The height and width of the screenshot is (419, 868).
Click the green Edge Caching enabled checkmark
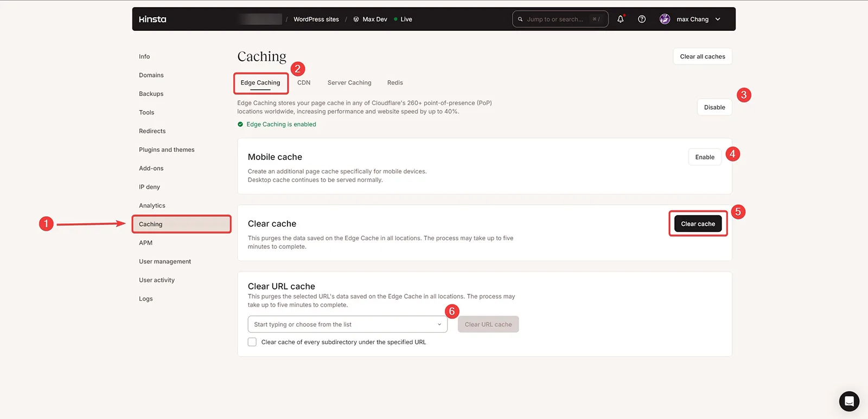[240, 124]
